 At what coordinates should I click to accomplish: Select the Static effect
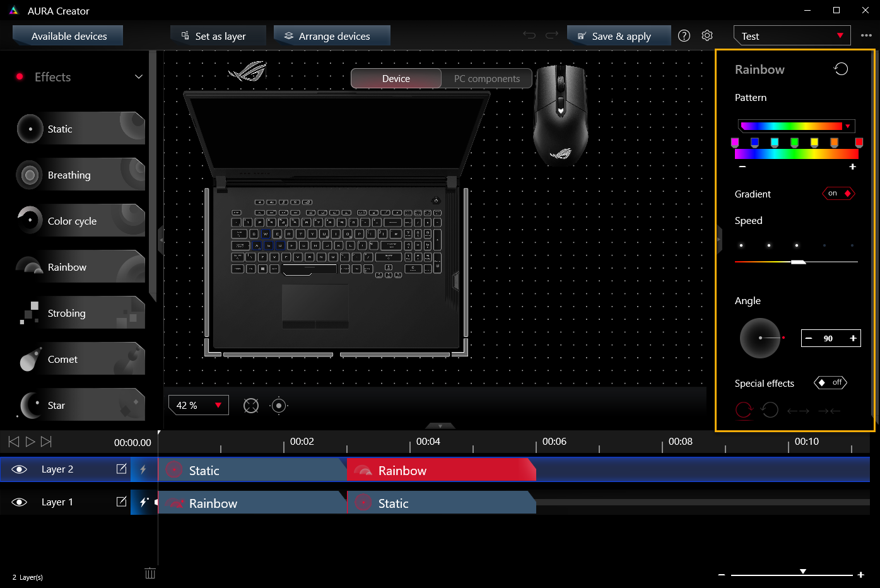[81, 129]
